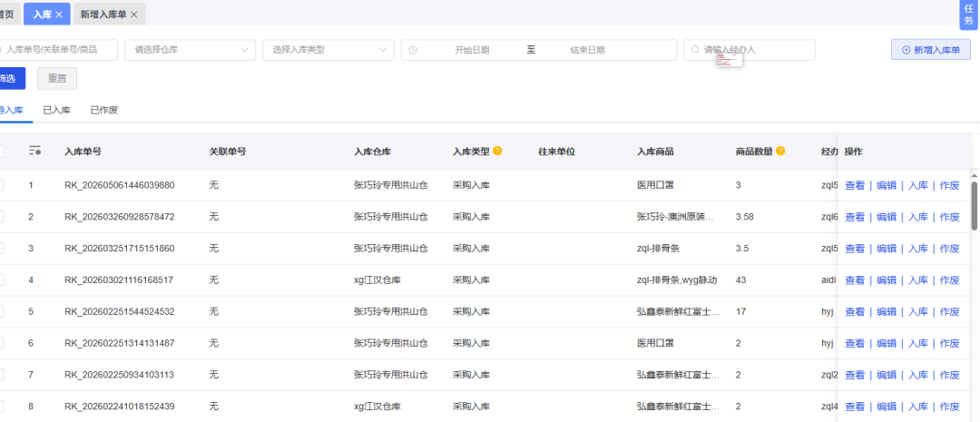Click the help icon beside 商品数量 header
This screenshot has width=980, height=422.
coord(780,151)
